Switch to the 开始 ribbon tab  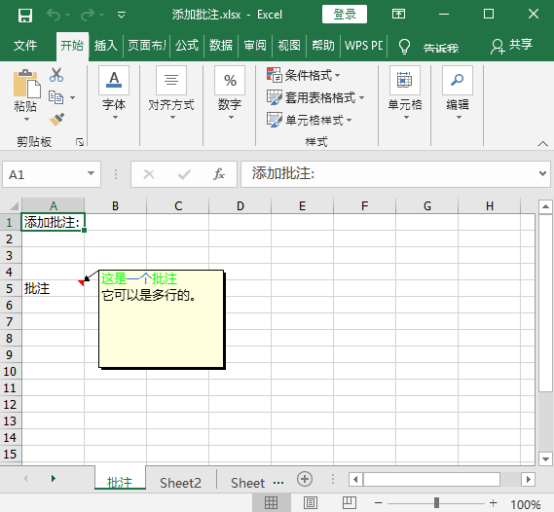tap(72, 45)
